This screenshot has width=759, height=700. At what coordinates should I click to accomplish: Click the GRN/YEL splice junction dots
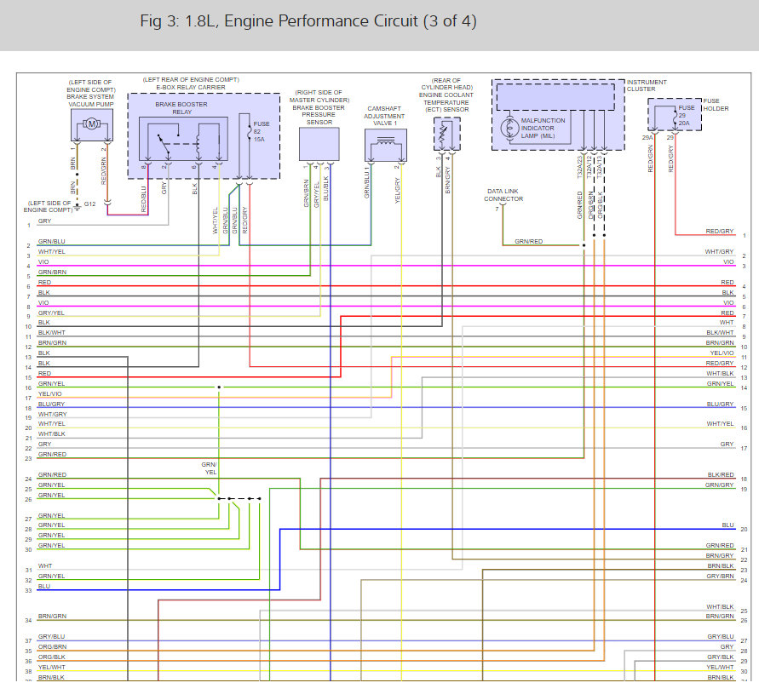(x=239, y=498)
